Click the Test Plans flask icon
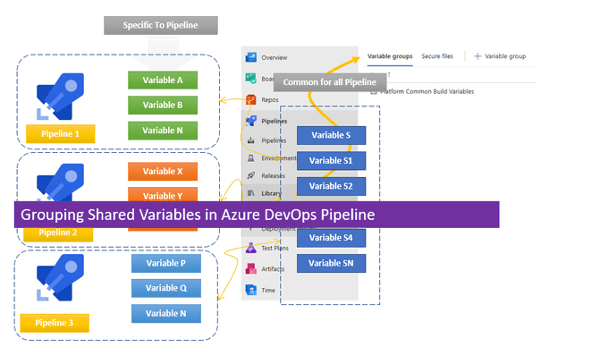Image resolution: width=608 pixels, height=364 pixels. point(251,248)
